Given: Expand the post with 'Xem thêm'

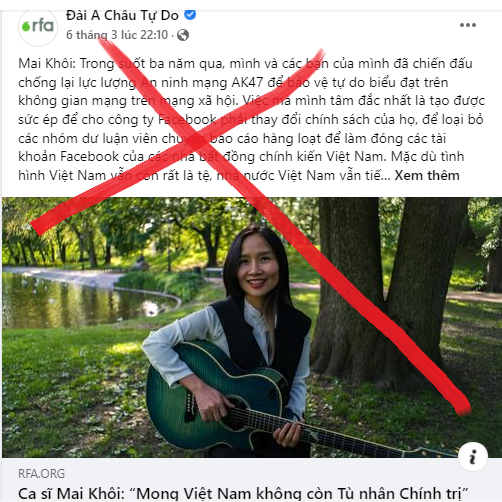Looking at the screenshot, I should (427, 175).
